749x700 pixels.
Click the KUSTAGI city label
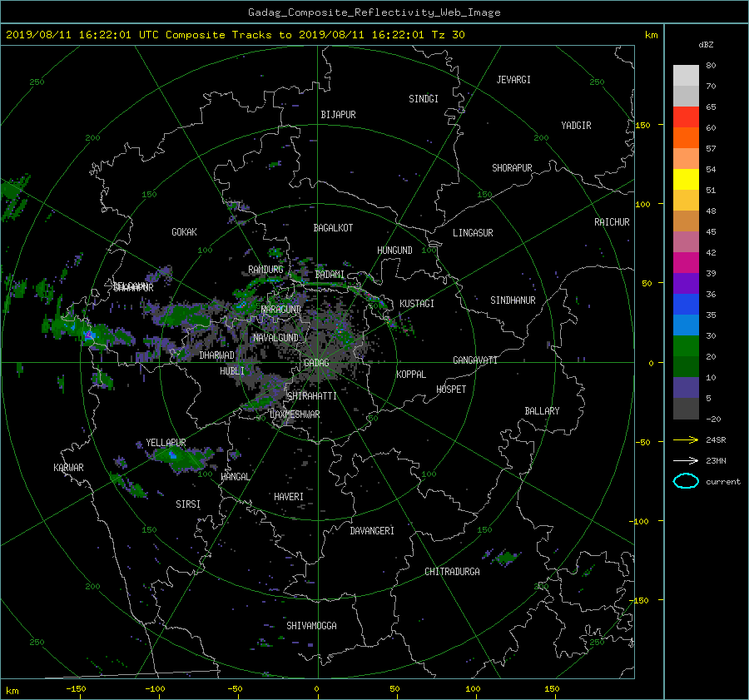click(417, 304)
